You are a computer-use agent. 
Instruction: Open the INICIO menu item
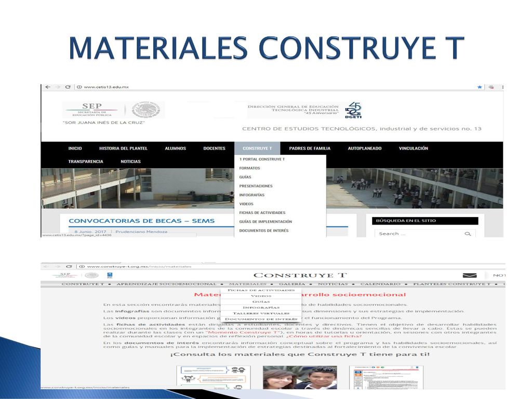pyautogui.click(x=75, y=148)
